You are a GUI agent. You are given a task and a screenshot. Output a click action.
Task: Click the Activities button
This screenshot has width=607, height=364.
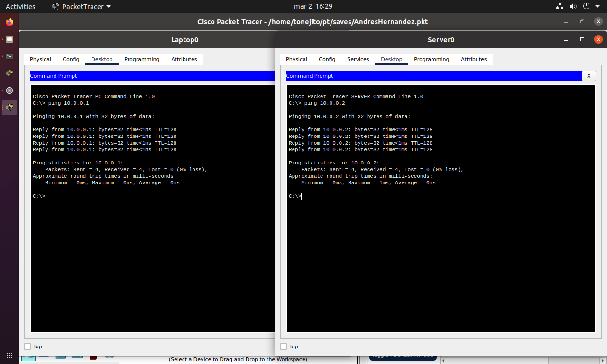coord(20,7)
